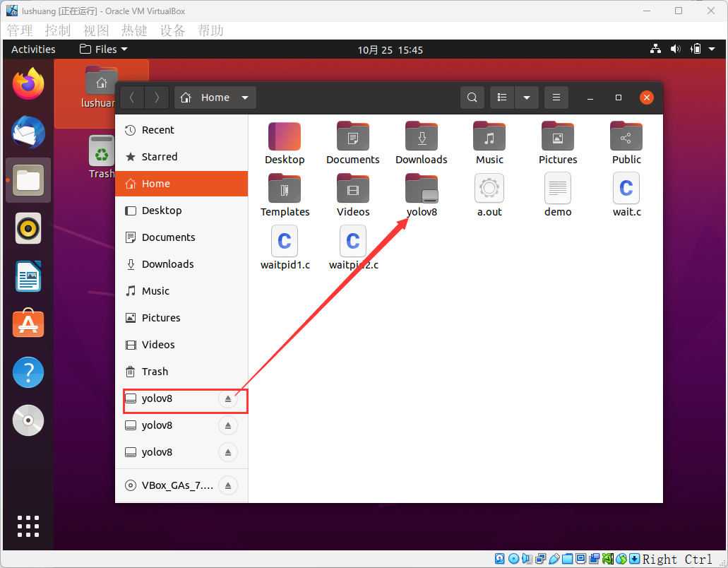Open the Activities overview
Image resolution: width=728 pixels, height=568 pixels.
(33, 49)
